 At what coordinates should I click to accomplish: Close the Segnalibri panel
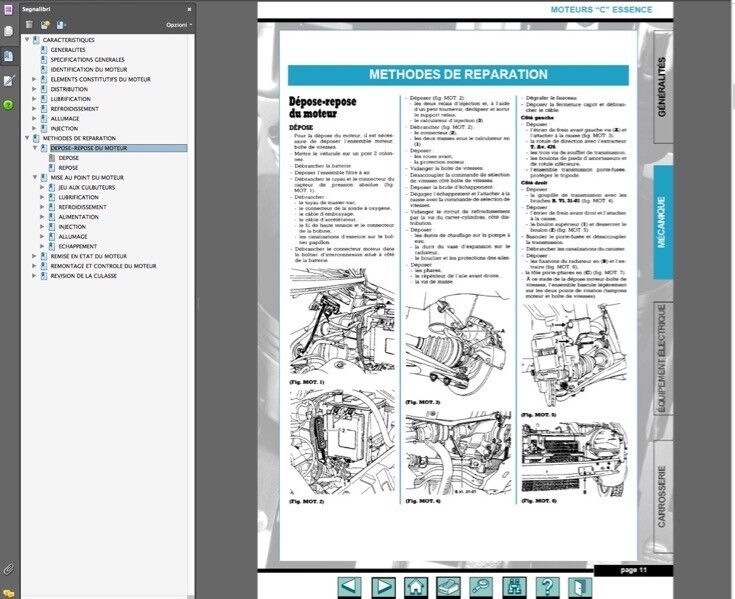pyautogui.click(x=189, y=9)
